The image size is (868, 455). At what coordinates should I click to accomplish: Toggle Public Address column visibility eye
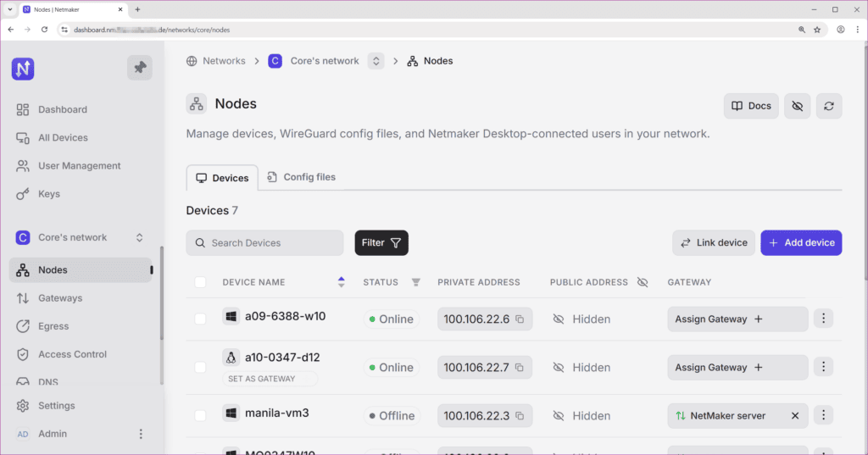point(643,282)
